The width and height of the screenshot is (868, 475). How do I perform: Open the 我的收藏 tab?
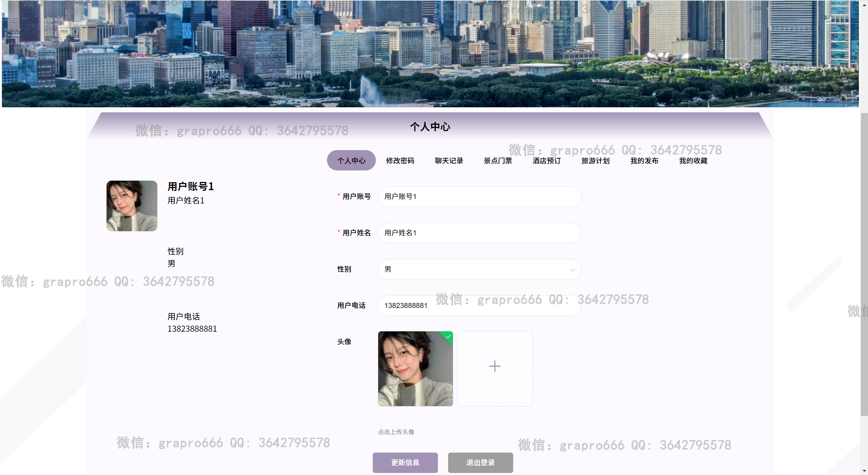[x=693, y=161]
